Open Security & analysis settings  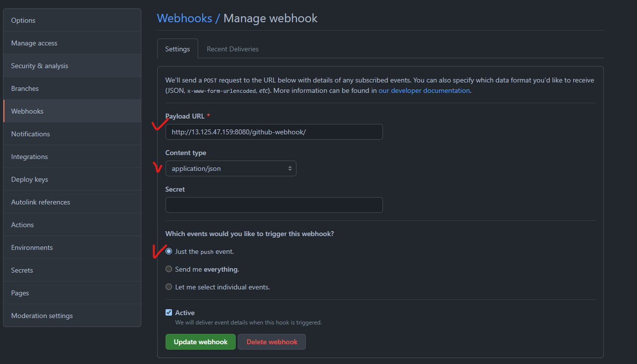coord(40,66)
